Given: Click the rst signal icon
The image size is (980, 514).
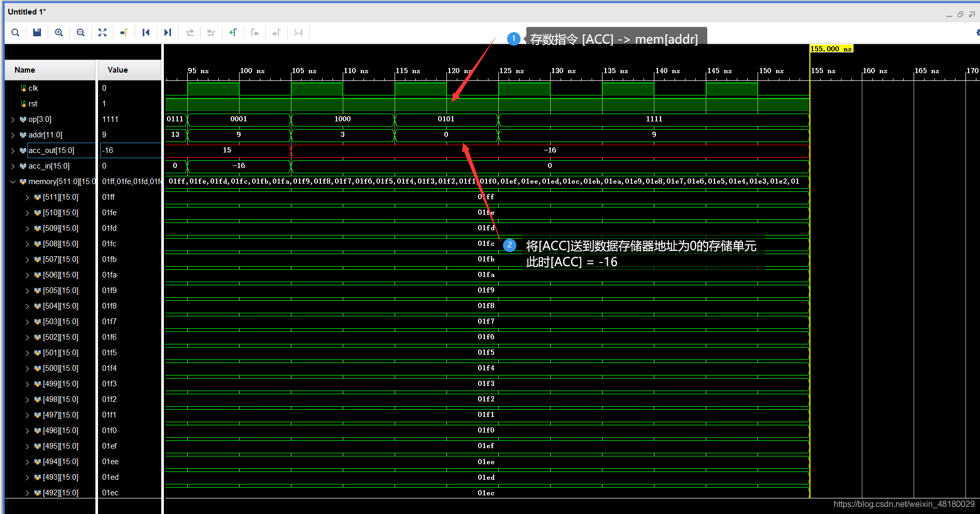Looking at the screenshot, I should (x=23, y=104).
